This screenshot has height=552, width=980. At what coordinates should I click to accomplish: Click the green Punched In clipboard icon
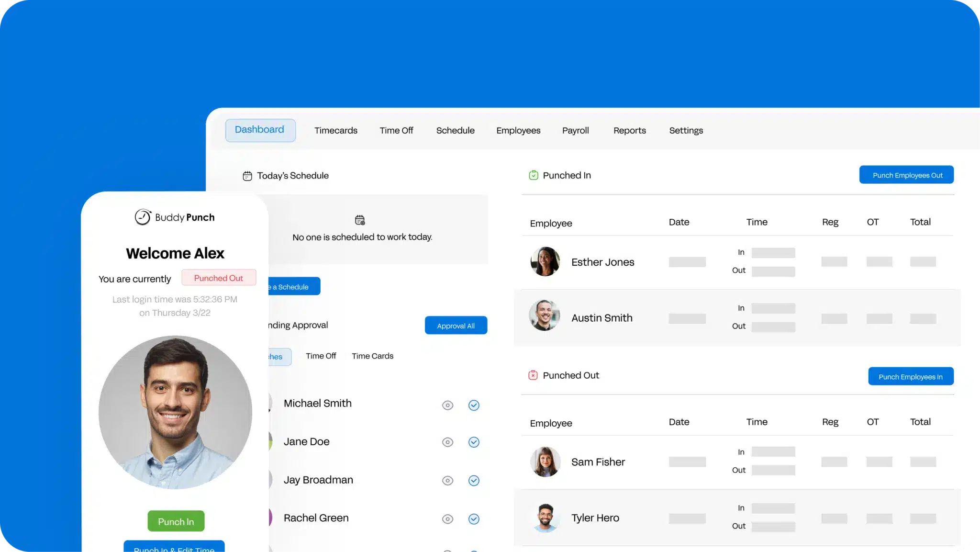(533, 175)
